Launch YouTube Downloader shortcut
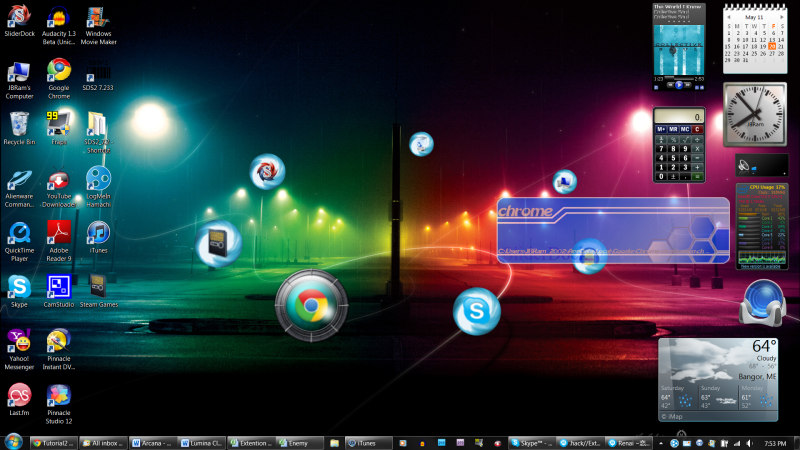The height and width of the screenshot is (450, 800). [x=59, y=189]
